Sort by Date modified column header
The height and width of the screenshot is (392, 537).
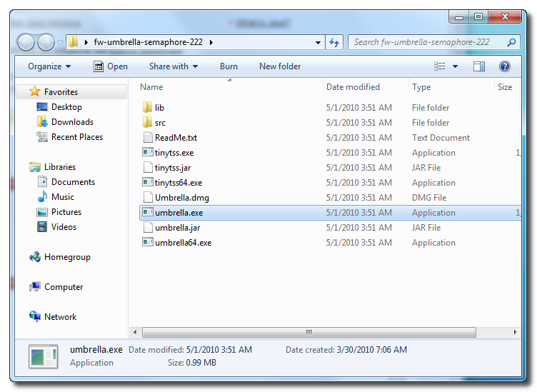click(353, 87)
